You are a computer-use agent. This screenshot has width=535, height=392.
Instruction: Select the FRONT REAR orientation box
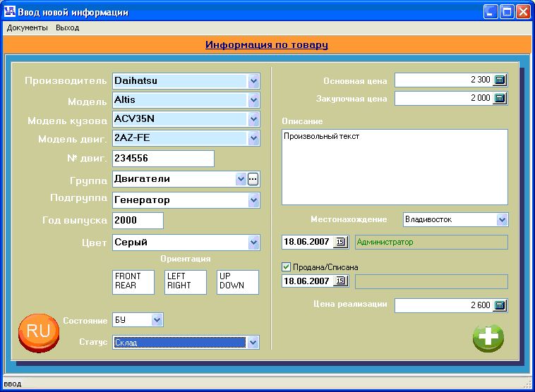(133, 282)
